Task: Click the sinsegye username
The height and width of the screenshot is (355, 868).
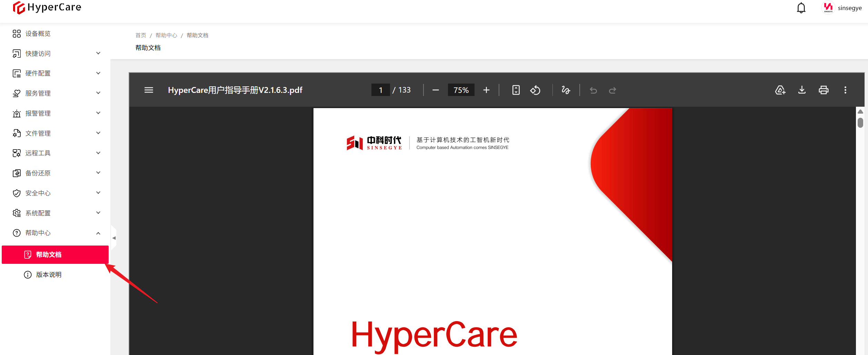Action: [850, 8]
